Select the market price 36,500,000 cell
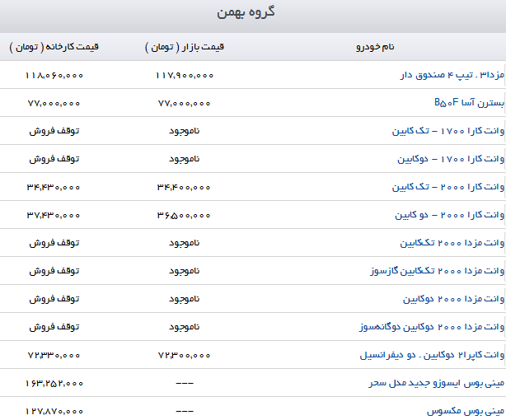The image size is (506, 420). tap(184, 215)
